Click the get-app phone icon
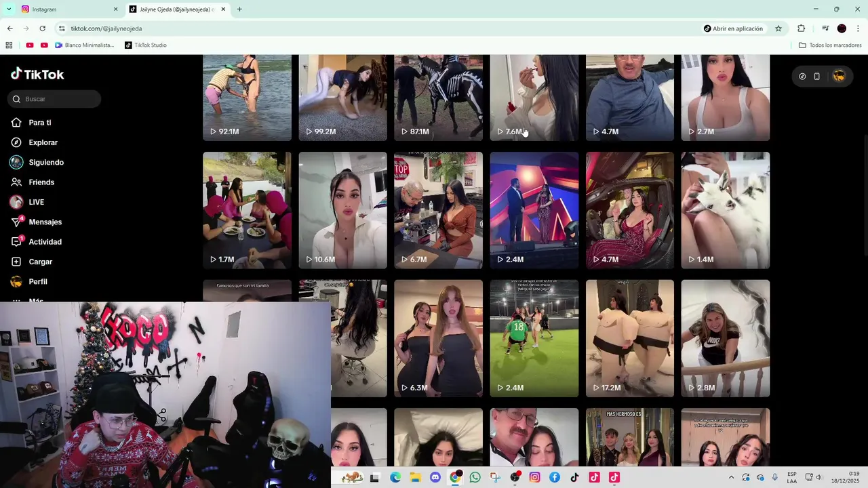The width and height of the screenshot is (868, 488). tap(817, 77)
